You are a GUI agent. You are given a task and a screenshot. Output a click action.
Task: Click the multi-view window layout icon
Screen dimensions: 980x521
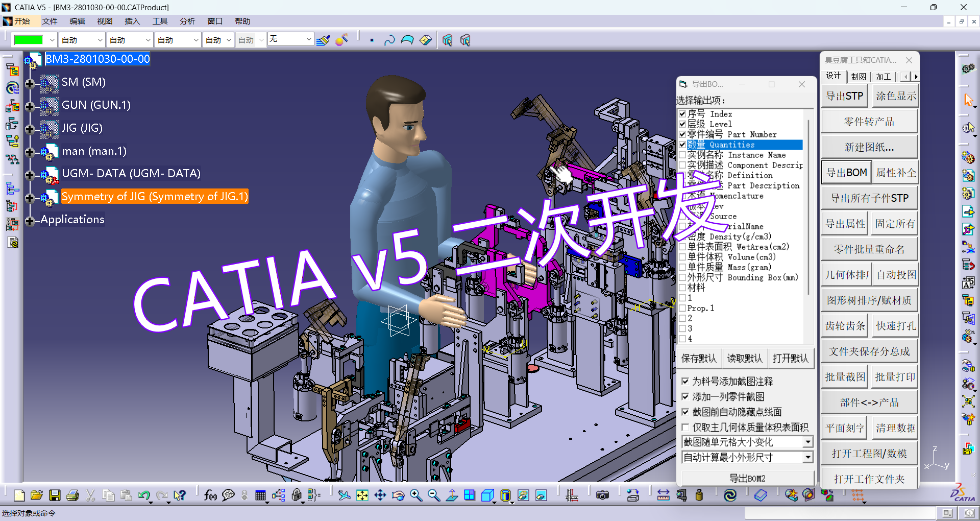click(470, 495)
